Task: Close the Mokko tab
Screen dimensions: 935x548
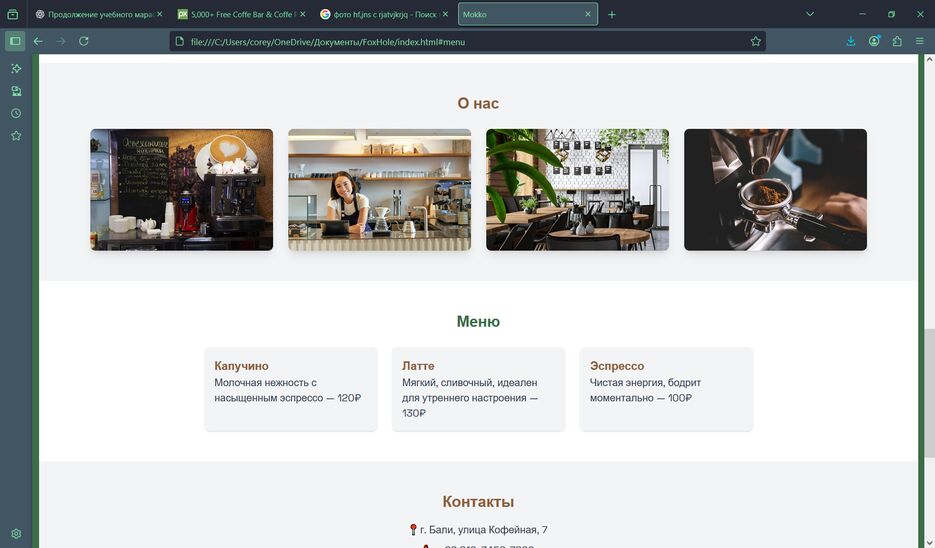Action: coord(588,14)
